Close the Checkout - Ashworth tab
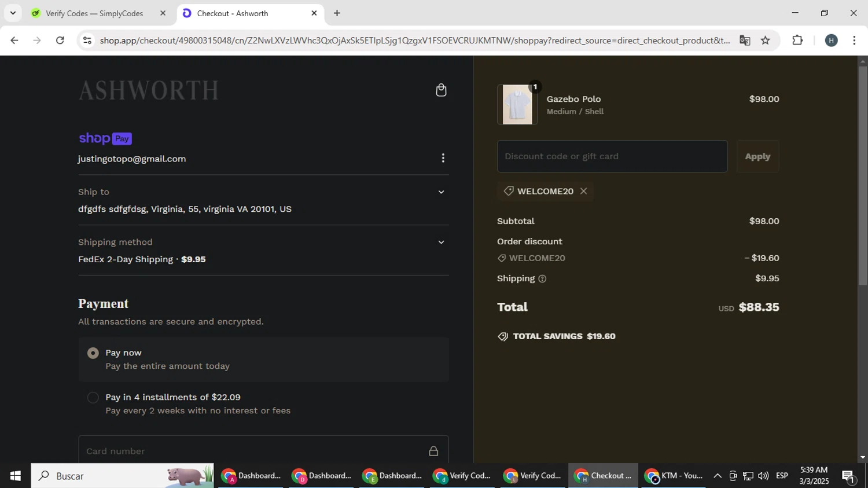Screen dimensions: 868x488 pyautogui.click(x=314, y=13)
